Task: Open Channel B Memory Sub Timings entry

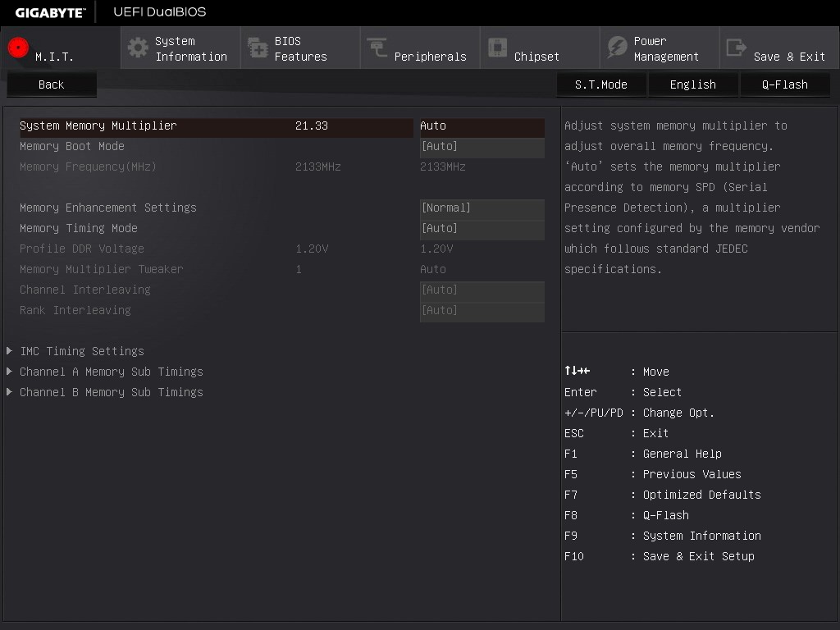Action: coord(112,392)
